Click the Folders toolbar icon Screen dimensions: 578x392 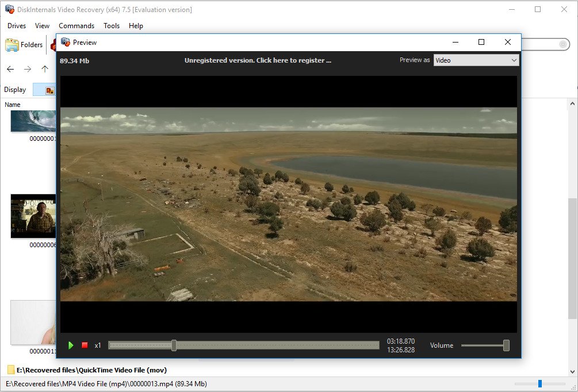coord(24,45)
